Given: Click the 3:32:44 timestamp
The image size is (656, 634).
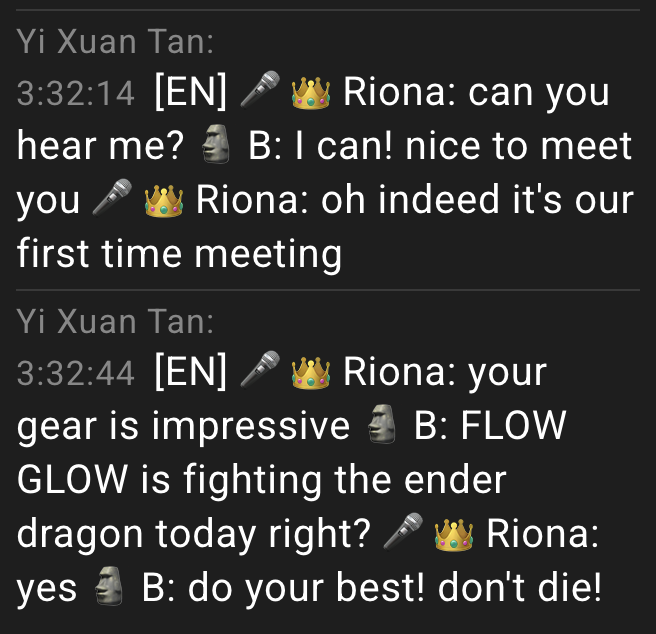Looking at the screenshot, I should click(x=76, y=373).
